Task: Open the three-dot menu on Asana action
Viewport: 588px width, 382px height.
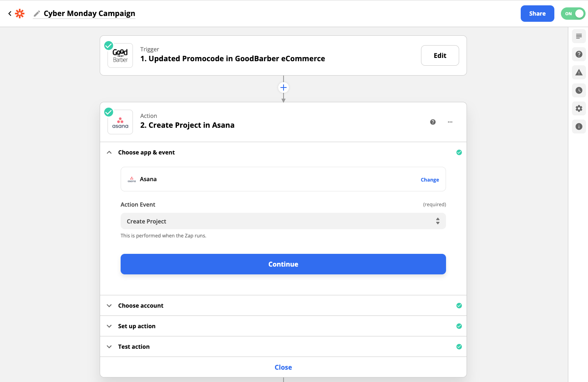Action: pos(450,122)
